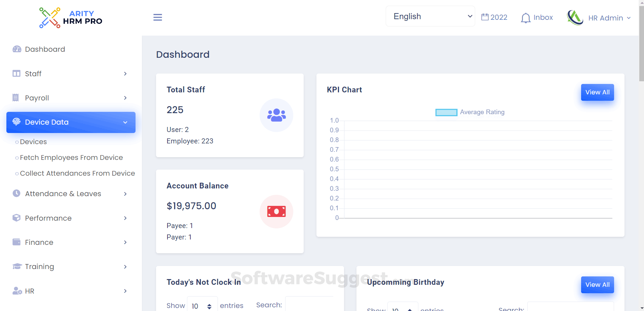Click View All on KPI Chart card
This screenshot has height=311, width=644.
[x=597, y=92]
